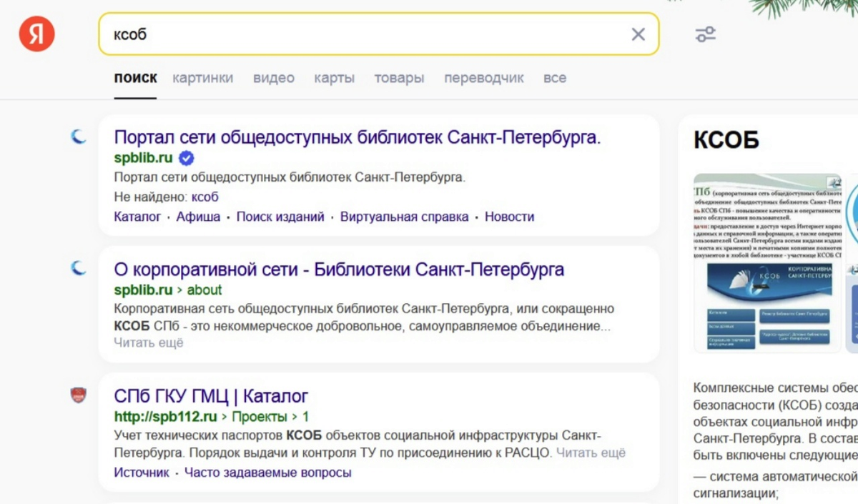Switch to карты search results
The image size is (858, 504).
click(x=333, y=77)
